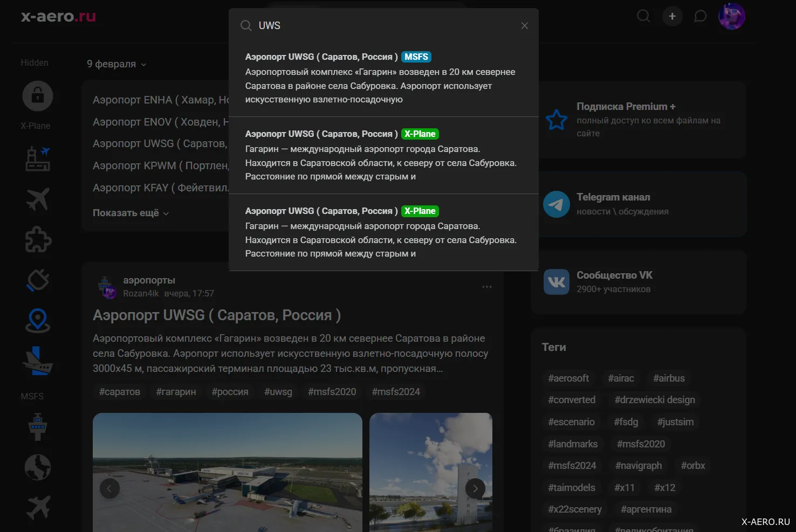The width and height of the screenshot is (796, 532).
Task: Expand the "9 февраля" date dropdown
Action: click(x=116, y=64)
